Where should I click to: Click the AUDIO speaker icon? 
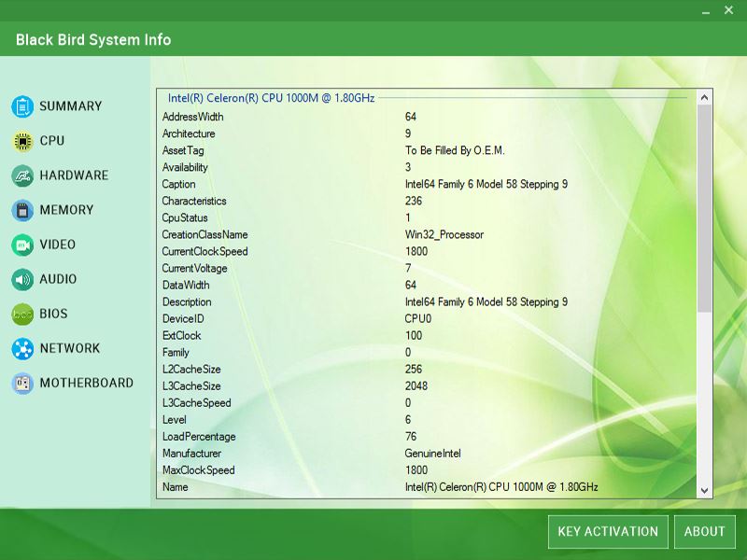coord(21,279)
